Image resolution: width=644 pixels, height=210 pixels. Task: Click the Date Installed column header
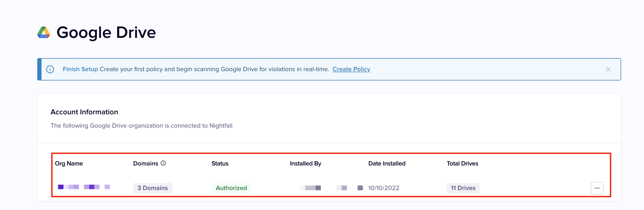(x=387, y=164)
